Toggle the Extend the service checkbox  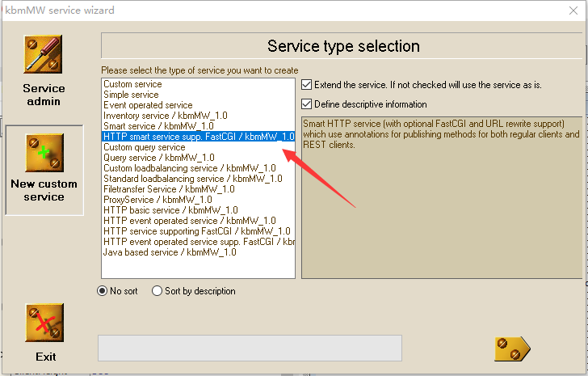click(x=306, y=85)
